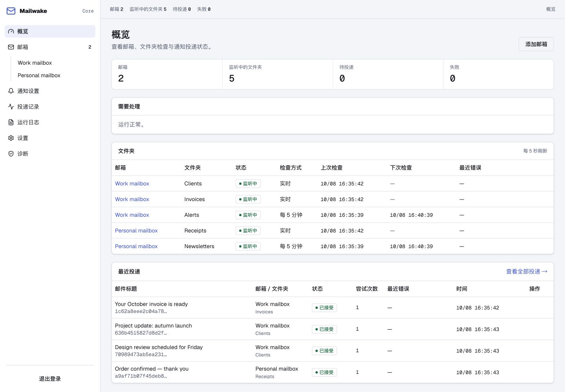Click the 监听中的文件夹 card showing 5

point(278,74)
